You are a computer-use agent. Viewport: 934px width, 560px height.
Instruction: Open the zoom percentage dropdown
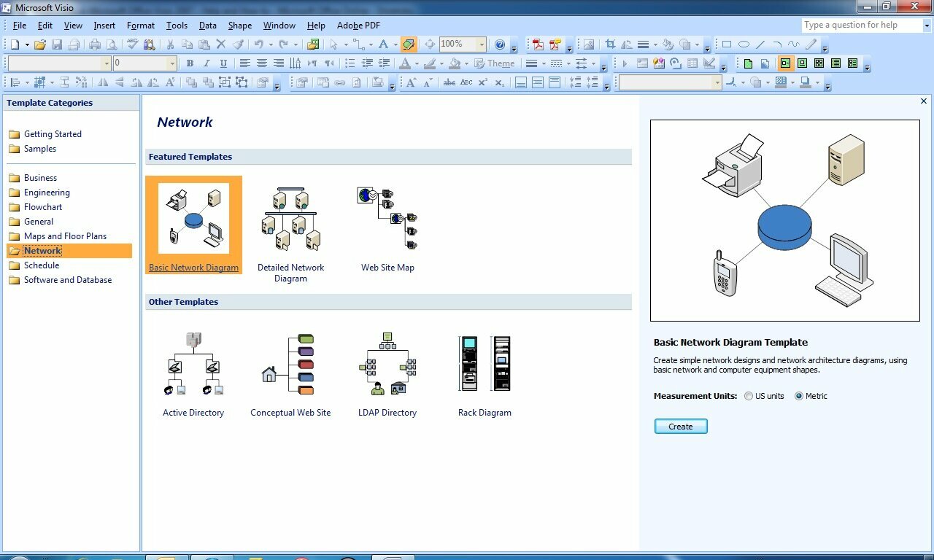(481, 44)
